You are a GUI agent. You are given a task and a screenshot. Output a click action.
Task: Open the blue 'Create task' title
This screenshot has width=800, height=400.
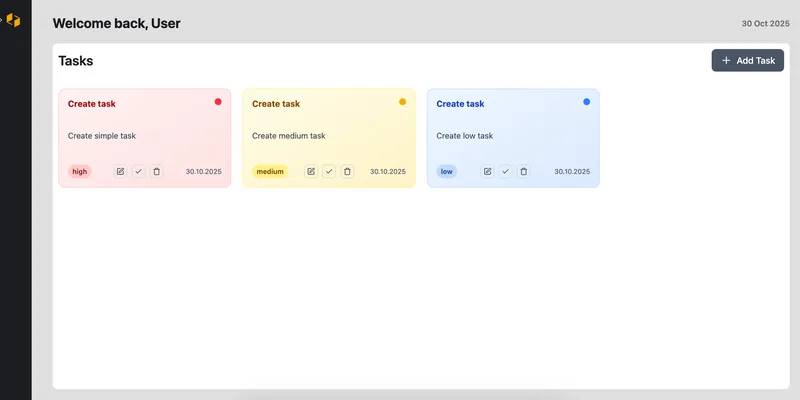point(460,104)
